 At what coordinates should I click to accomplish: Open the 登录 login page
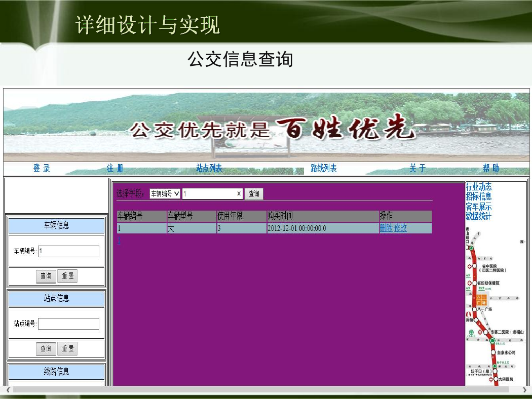pos(42,168)
